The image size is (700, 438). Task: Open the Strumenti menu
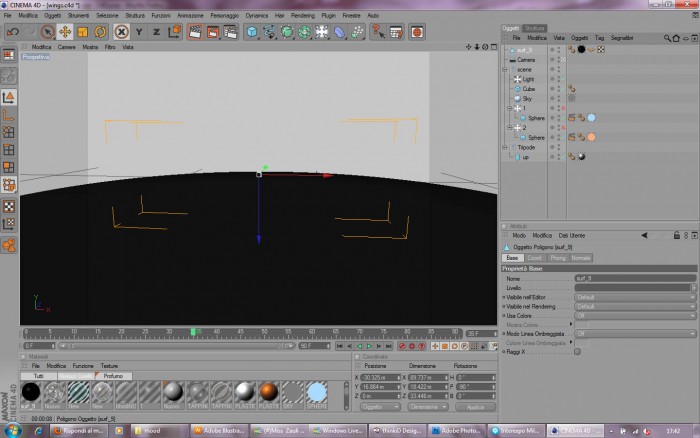point(79,15)
